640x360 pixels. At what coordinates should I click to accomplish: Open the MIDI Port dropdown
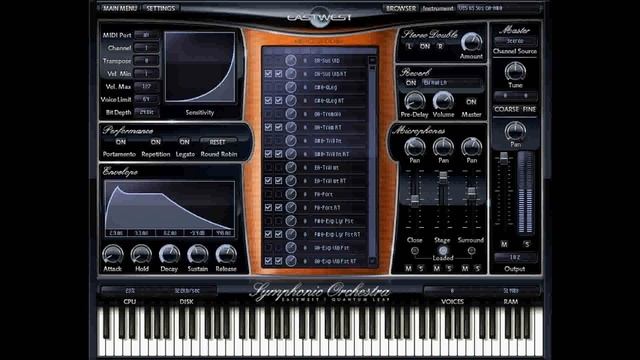147,35
